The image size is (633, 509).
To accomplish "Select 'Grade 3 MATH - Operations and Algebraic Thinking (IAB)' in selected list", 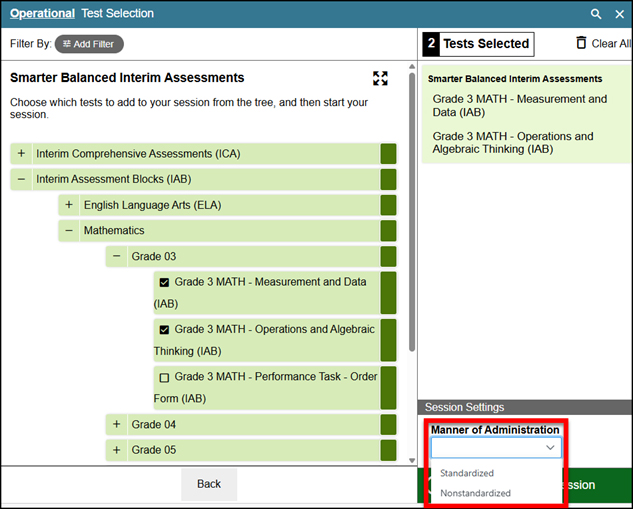I will (x=513, y=142).
